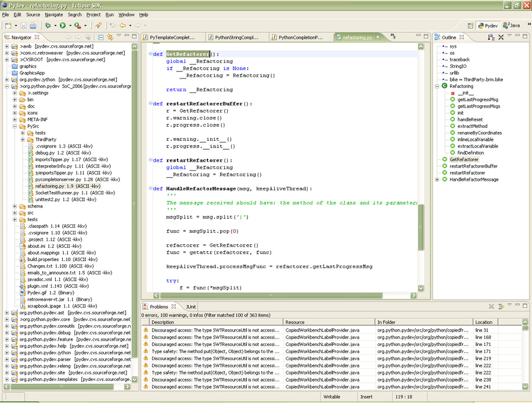Screen dimensions: 532x403
Task: Click the Run External Tools icon
Action: click(x=78, y=26)
